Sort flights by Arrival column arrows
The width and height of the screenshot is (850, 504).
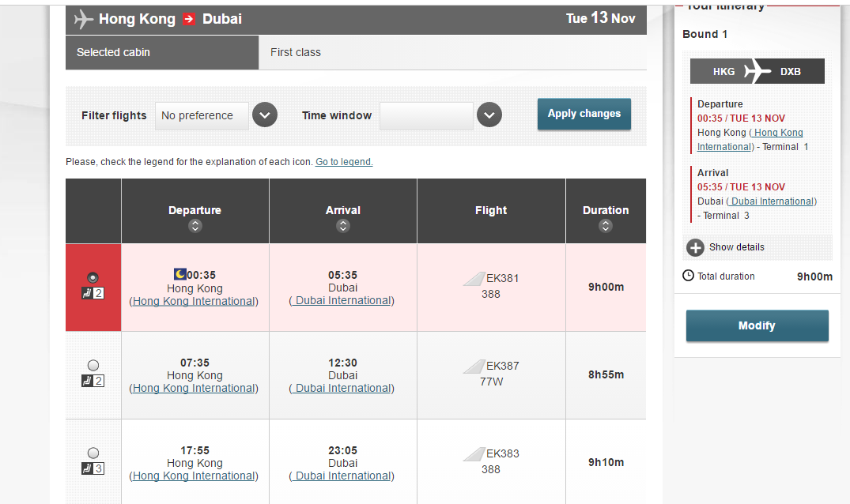pyautogui.click(x=343, y=226)
